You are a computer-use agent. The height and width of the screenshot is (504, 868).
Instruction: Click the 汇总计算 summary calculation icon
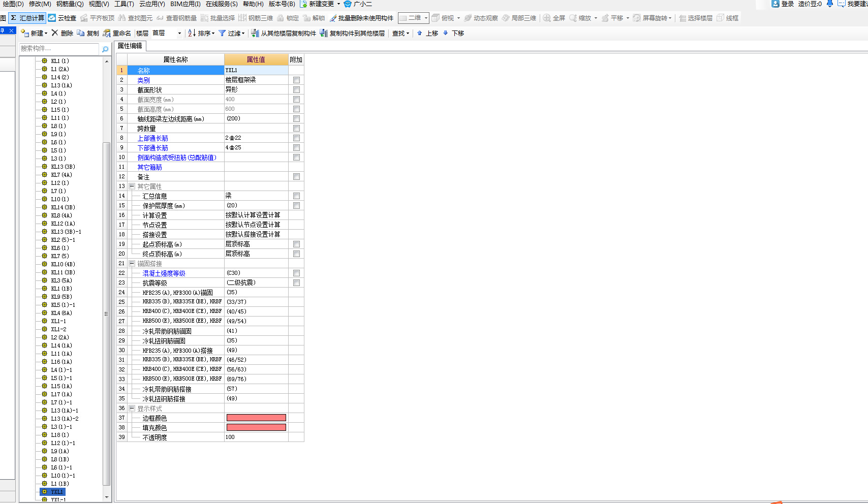[x=14, y=18]
